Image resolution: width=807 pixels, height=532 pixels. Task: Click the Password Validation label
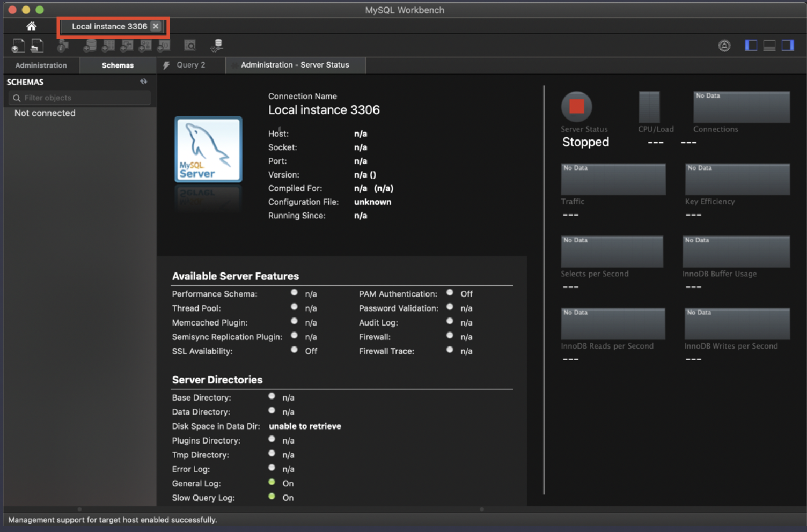[399, 308]
